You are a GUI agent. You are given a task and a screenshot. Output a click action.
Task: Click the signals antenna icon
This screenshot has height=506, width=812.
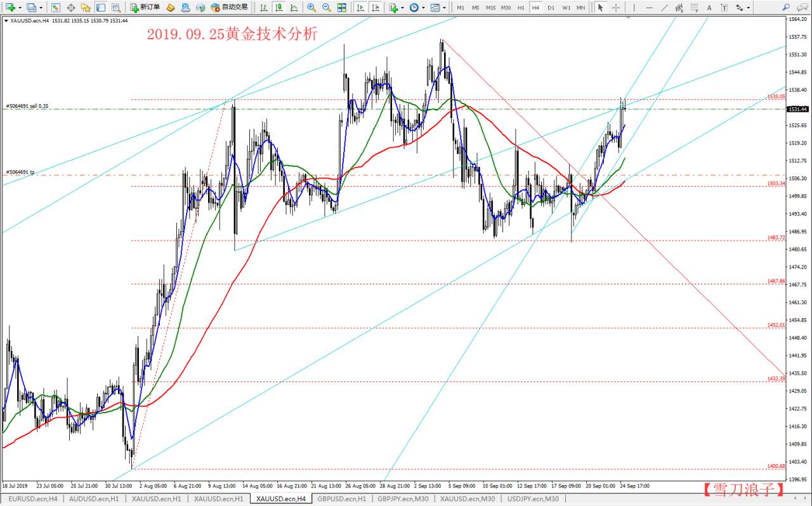[200, 8]
